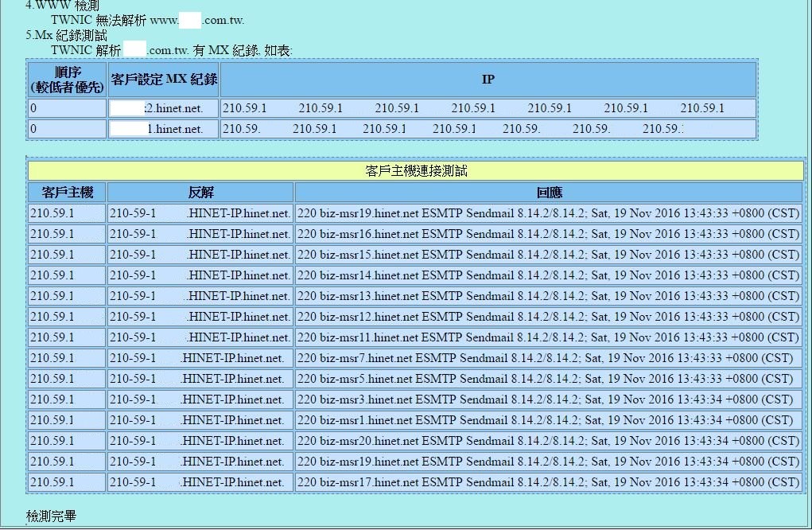Select the 'TWNIC 無法解析 www' result line

pos(148,20)
